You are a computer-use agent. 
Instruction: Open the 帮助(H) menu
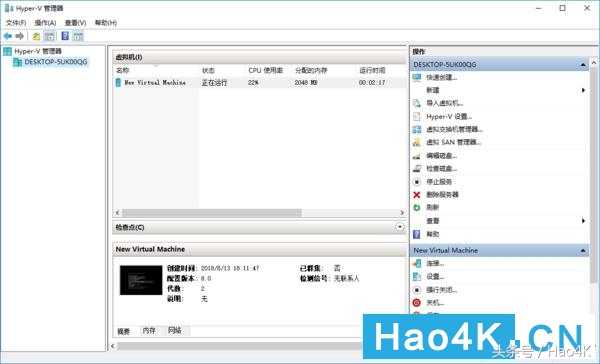[106, 23]
